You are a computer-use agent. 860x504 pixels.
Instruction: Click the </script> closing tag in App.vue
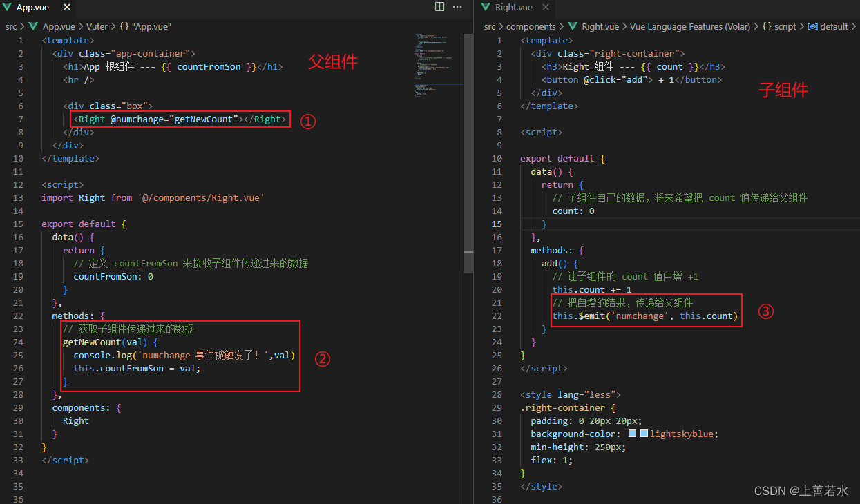[65, 461]
